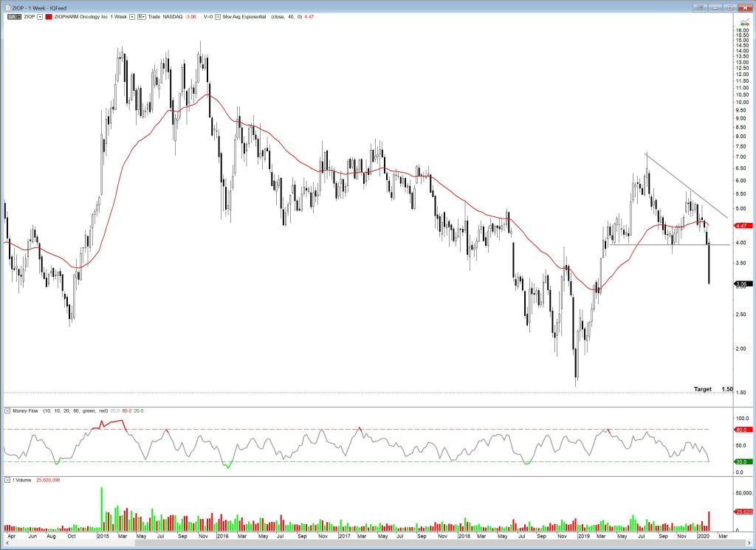Open the R dropdown before Trade
756x550 pixels.
point(140,16)
